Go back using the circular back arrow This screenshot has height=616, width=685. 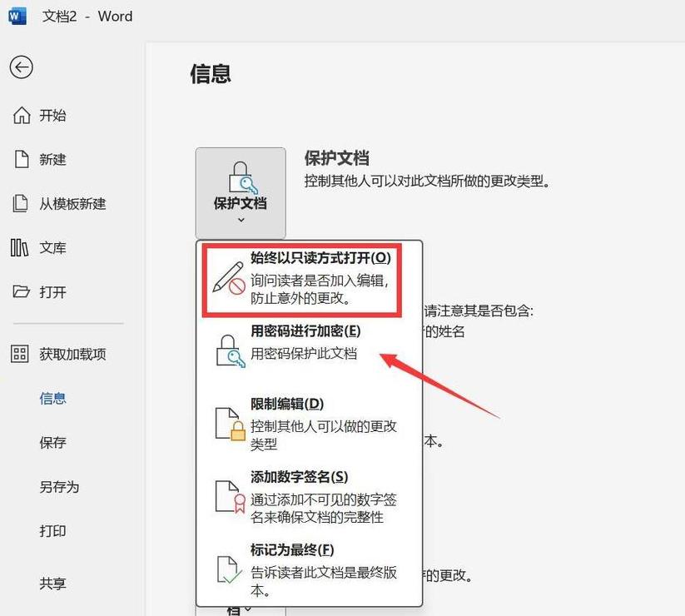pyautogui.click(x=22, y=67)
